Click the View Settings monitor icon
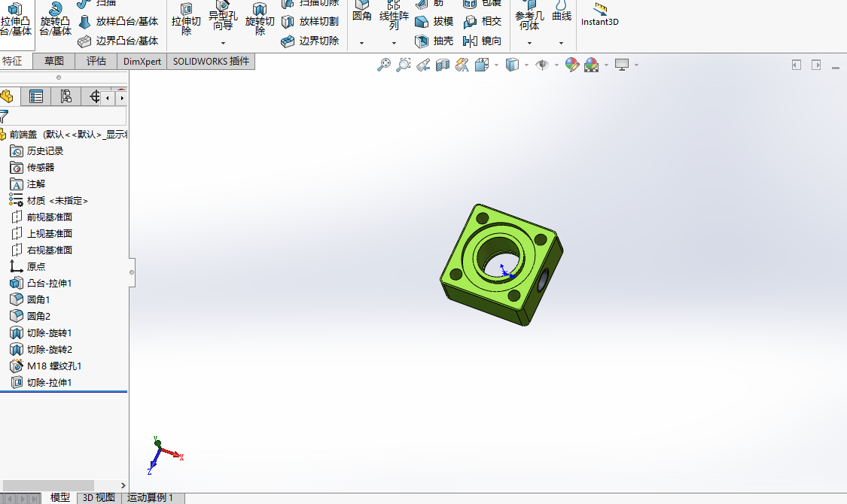Viewport: 847px width, 504px height. [x=622, y=65]
